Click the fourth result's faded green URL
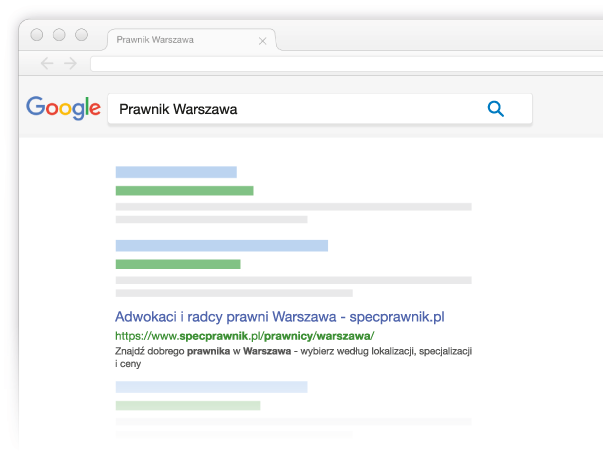The width and height of the screenshot is (603, 469). pos(188,406)
